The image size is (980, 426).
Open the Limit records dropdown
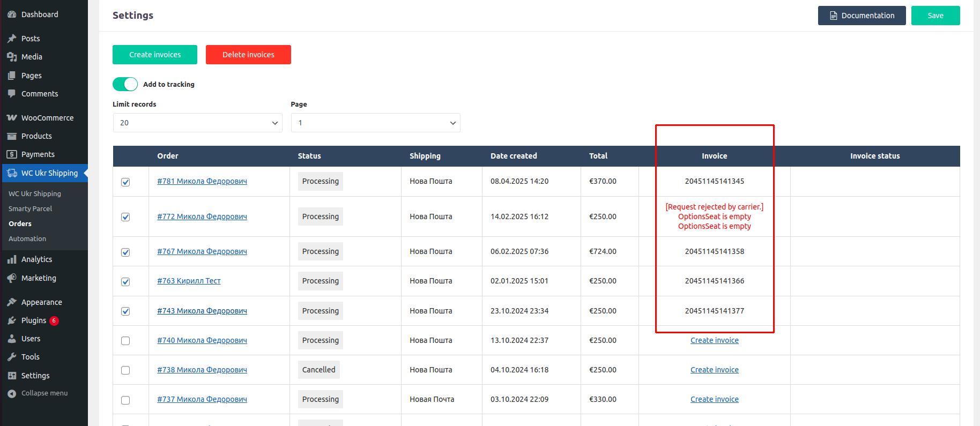(x=197, y=123)
